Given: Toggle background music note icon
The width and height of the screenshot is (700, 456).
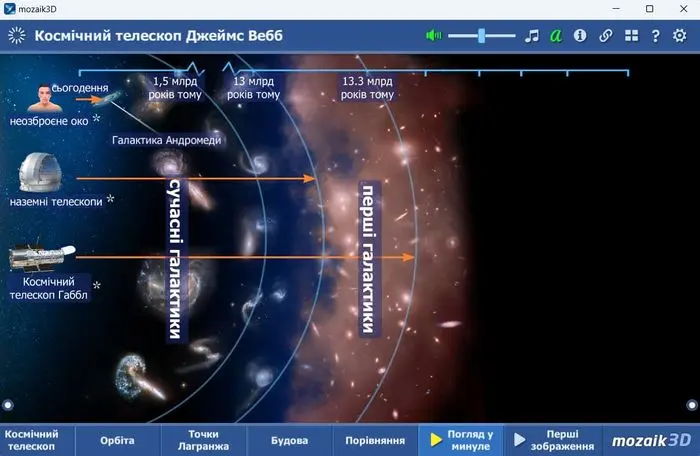Looking at the screenshot, I should click(x=532, y=35).
